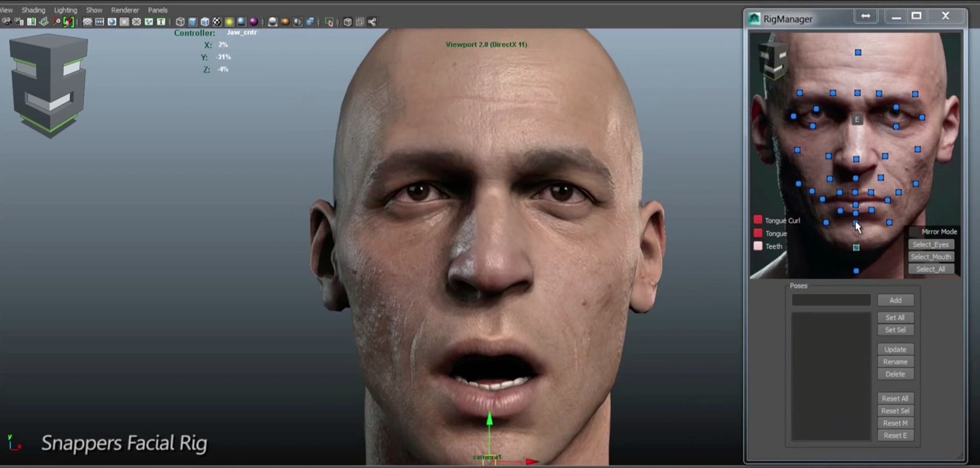Toggle the Gate Mask icon
This screenshot has height=468, width=980.
tap(124, 22)
